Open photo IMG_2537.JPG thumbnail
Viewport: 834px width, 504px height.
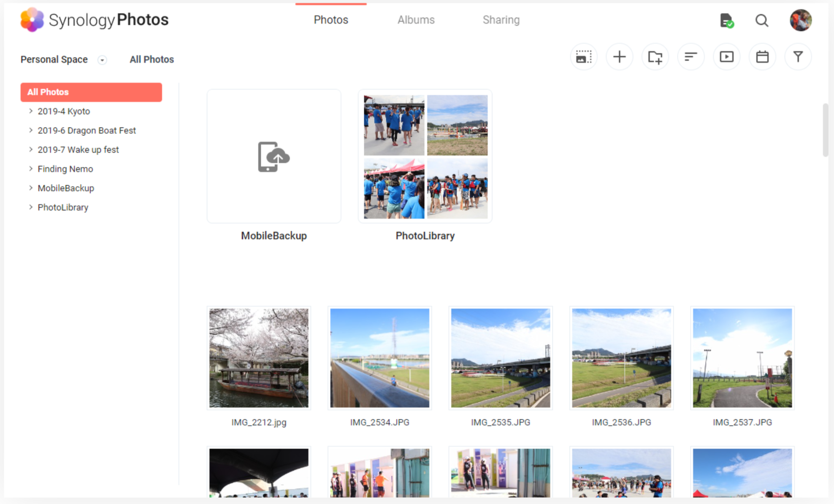(x=742, y=358)
